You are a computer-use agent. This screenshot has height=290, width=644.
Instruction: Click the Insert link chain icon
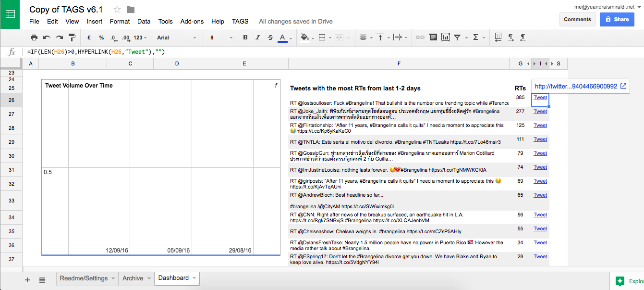pyautogui.click(x=420, y=38)
